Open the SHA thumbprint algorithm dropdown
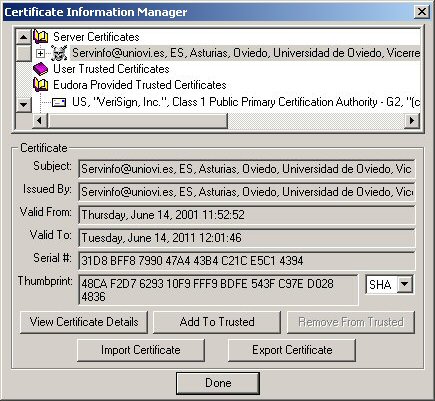 (405, 285)
